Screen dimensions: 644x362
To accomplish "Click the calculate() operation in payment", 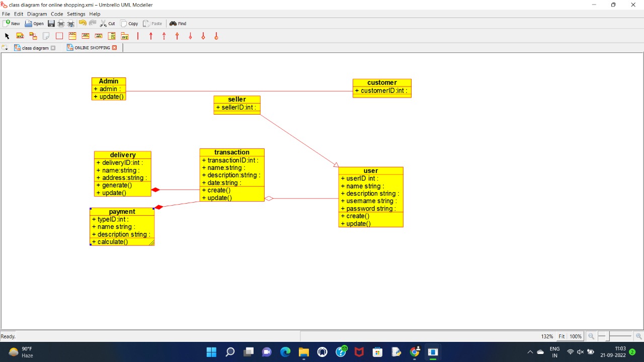I will (110, 242).
